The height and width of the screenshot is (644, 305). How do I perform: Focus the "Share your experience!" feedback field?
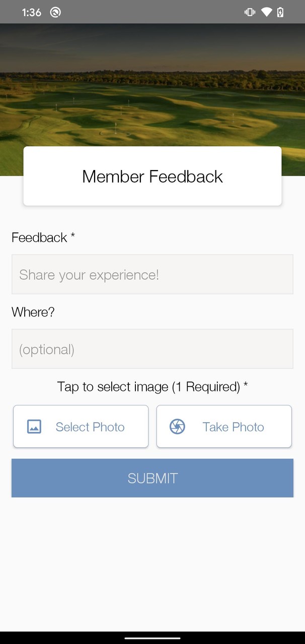(152, 274)
